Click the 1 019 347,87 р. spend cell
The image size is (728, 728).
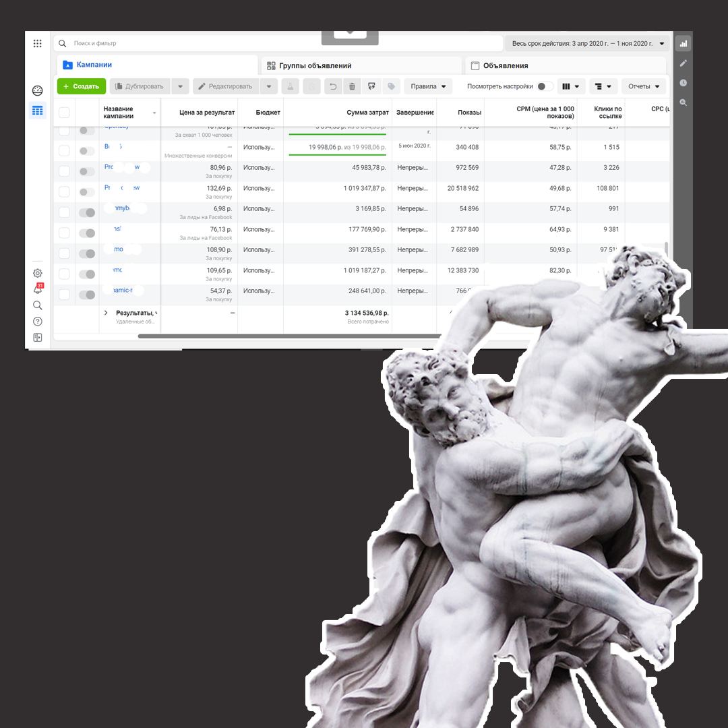[365, 188]
